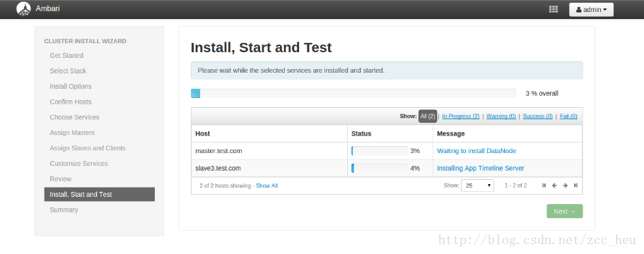Screen dimensions: 644x254
Task: Click the Show All hosts link
Action: coord(267,186)
